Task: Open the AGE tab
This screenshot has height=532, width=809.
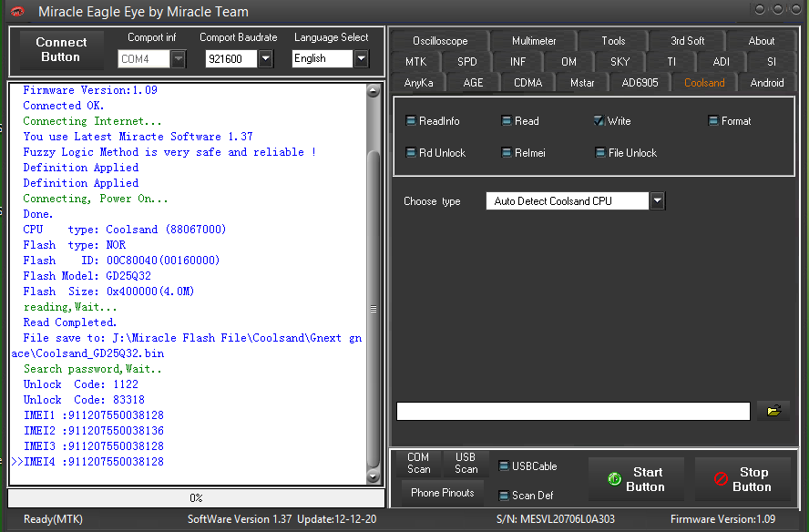Action: (x=473, y=83)
